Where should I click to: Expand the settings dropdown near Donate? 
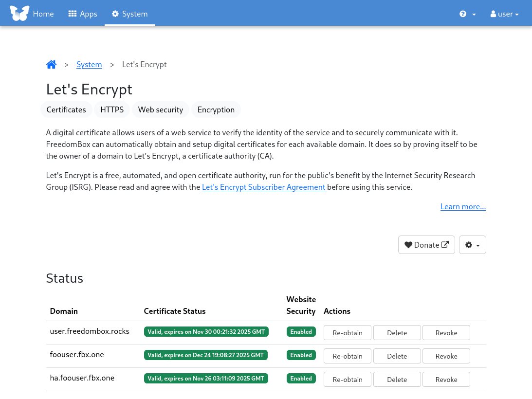click(x=472, y=245)
